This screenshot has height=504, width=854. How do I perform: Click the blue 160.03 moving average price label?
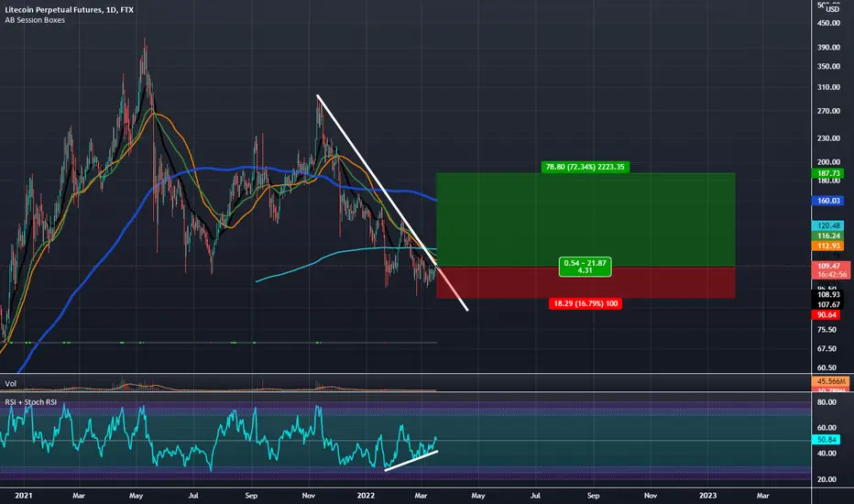tap(827, 201)
